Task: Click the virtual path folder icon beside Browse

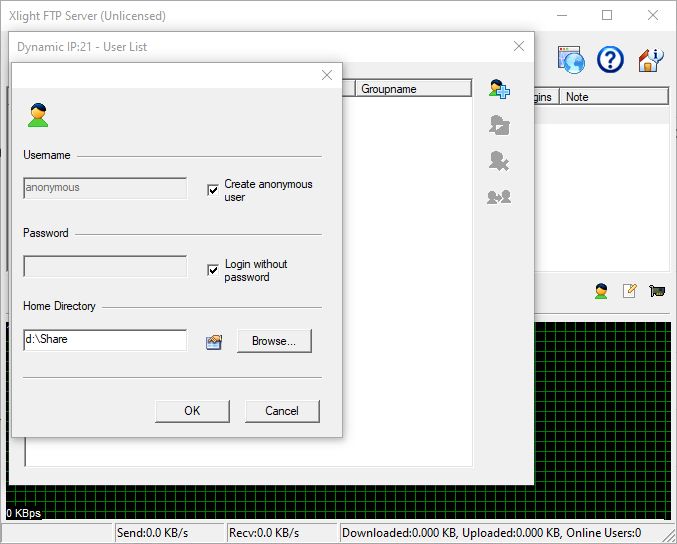Action: (214, 342)
